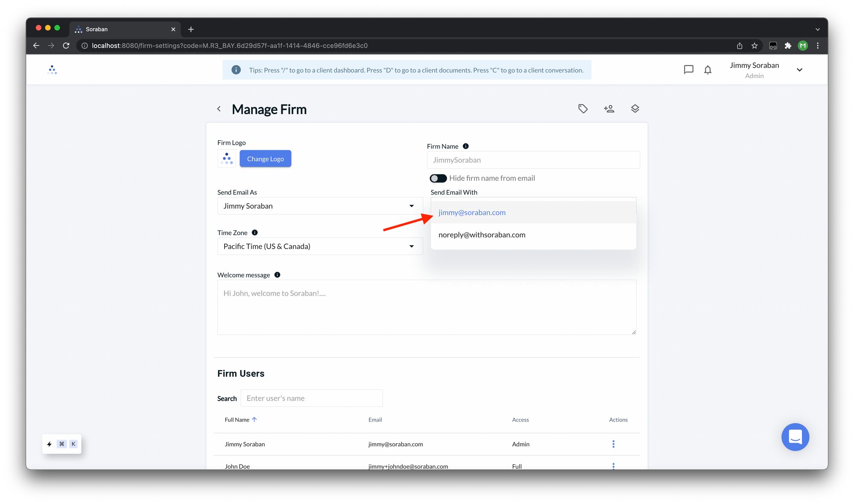
Task: Open the Chrome three-dot menu
Action: coord(818,46)
